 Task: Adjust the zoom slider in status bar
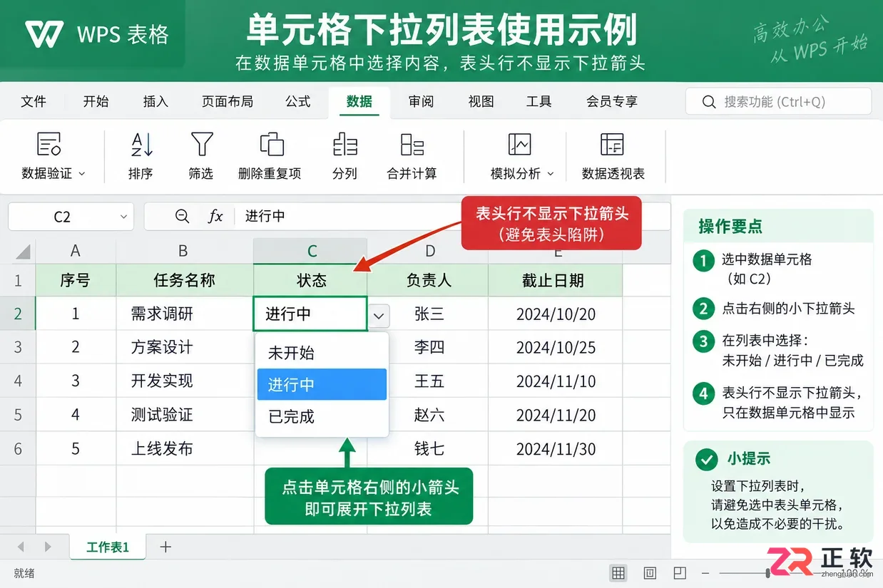click(768, 573)
